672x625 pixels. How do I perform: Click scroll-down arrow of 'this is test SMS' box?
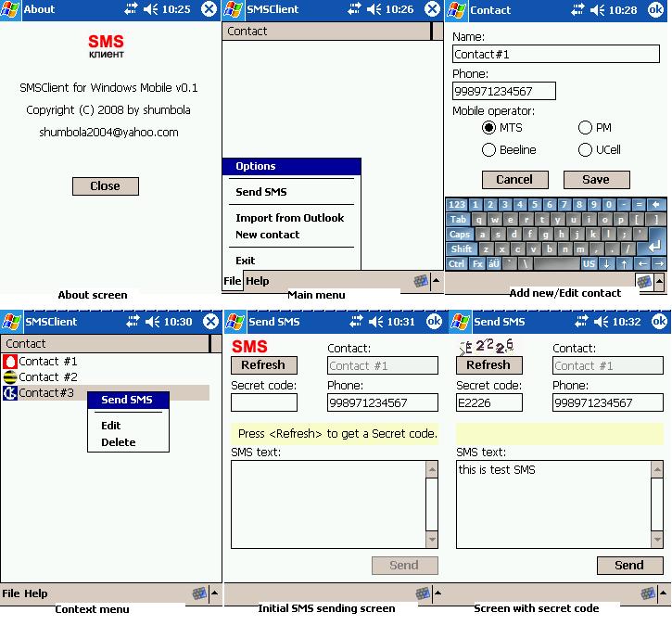657,540
